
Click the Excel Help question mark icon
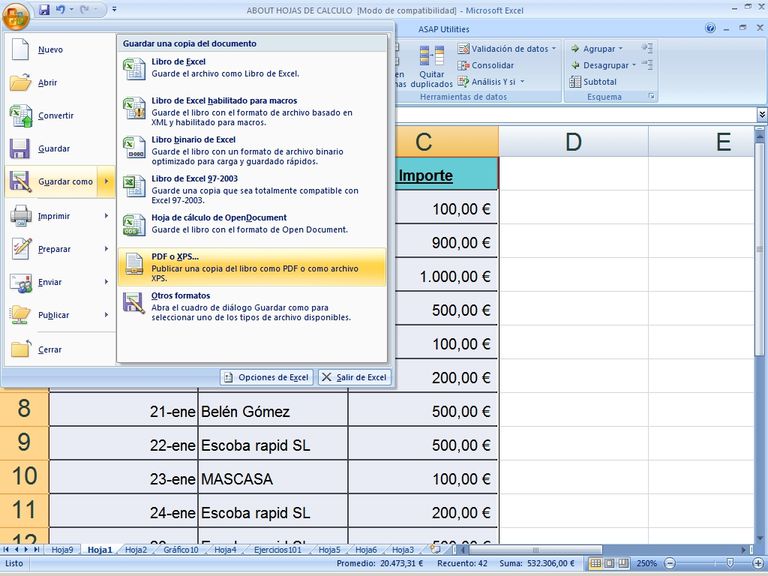pyautogui.click(x=710, y=28)
